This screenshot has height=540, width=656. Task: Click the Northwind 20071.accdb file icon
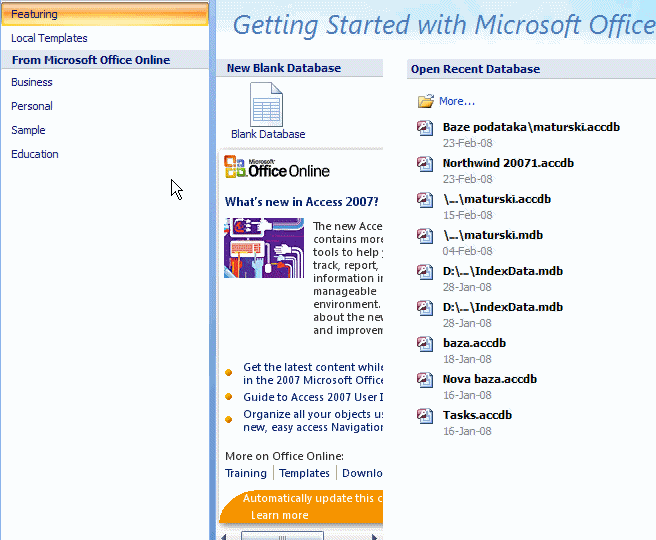pyautogui.click(x=425, y=164)
